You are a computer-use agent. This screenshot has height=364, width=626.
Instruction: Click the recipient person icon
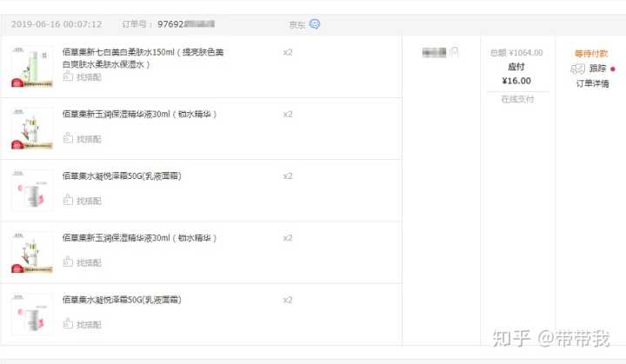coord(454,52)
